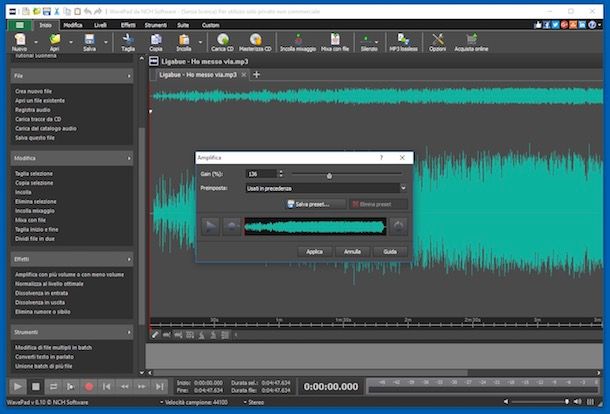Viewport: 610px width, 414px height.
Task: Cut selection with Taglia scissors icon
Action: pyautogui.click(x=128, y=42)
